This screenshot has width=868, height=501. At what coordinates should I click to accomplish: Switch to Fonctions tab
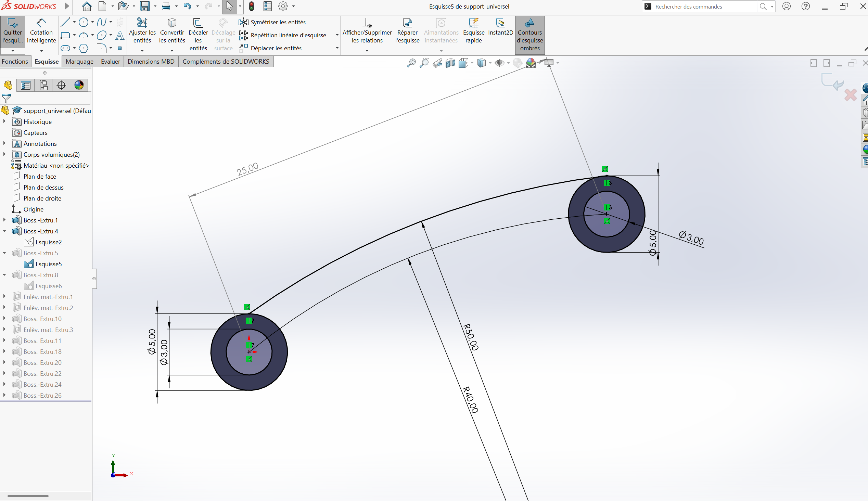(x=15, y=61)
